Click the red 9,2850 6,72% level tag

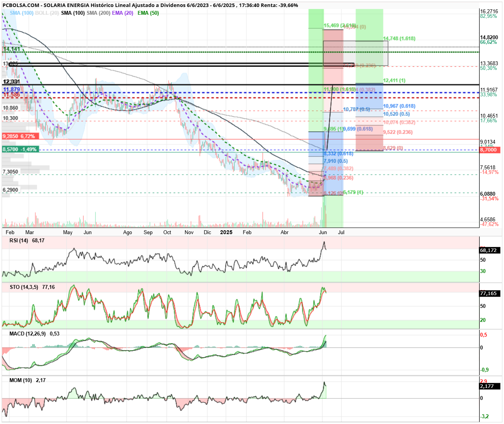[20, 136]
